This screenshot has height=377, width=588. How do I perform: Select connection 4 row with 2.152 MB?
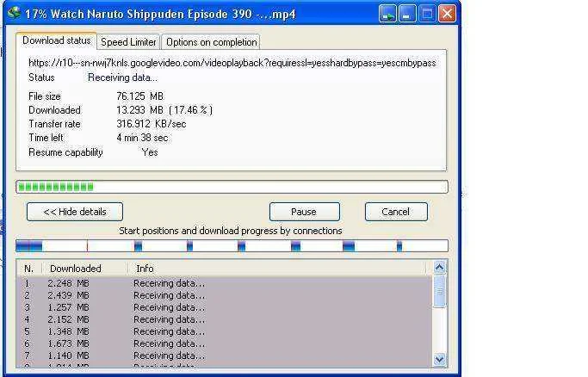[224, 319]
